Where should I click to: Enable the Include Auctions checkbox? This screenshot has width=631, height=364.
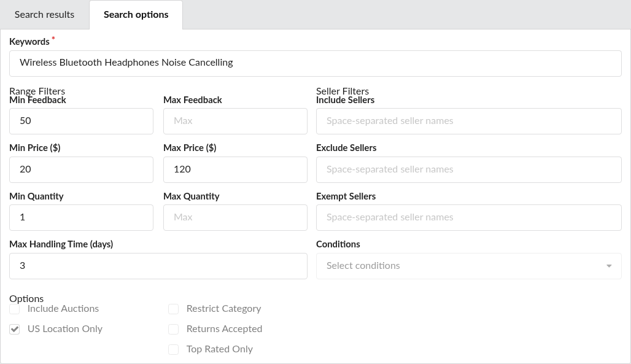[14, 309]
